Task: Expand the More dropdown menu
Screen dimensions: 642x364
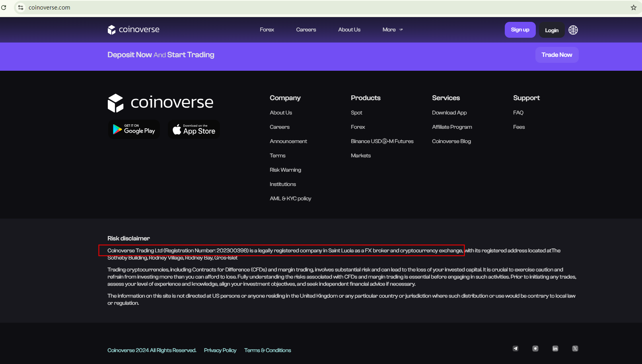Action: pyautogui.click(x=392, y=30)
